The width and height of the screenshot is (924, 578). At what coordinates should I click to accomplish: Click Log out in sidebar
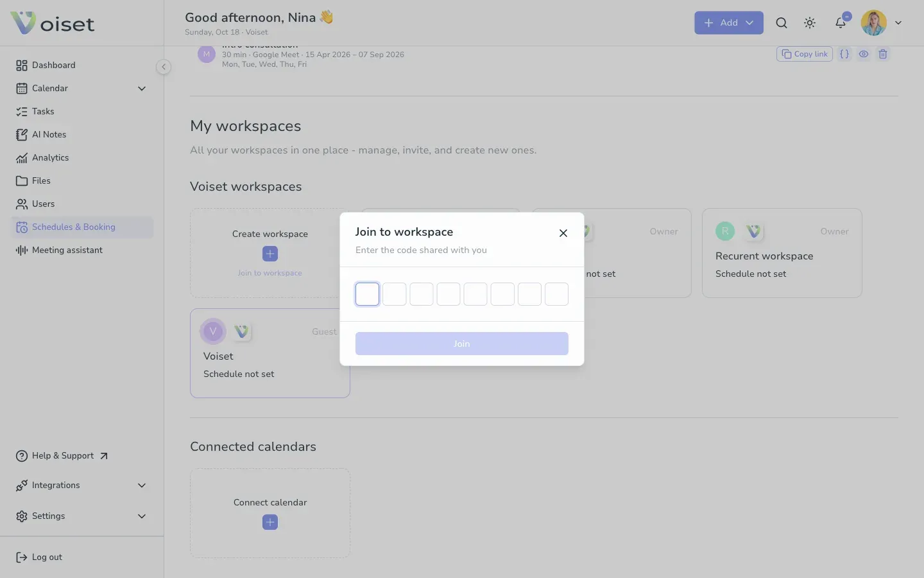click(39, 557)
